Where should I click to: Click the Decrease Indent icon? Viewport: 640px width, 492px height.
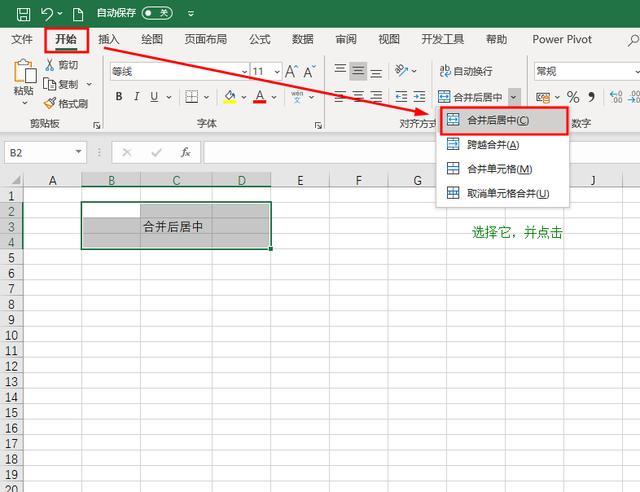click(x=401, y=97)
